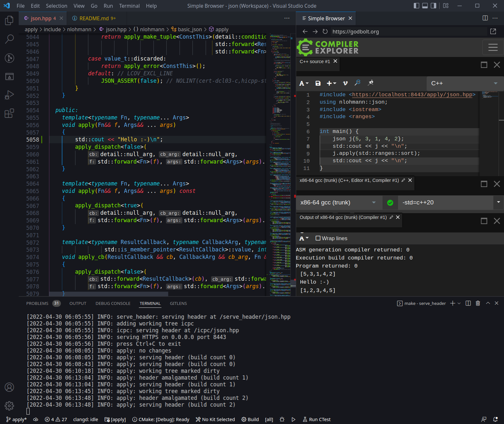Open the Search view in the activity bar
504x424 pixels.
[9, 39]
